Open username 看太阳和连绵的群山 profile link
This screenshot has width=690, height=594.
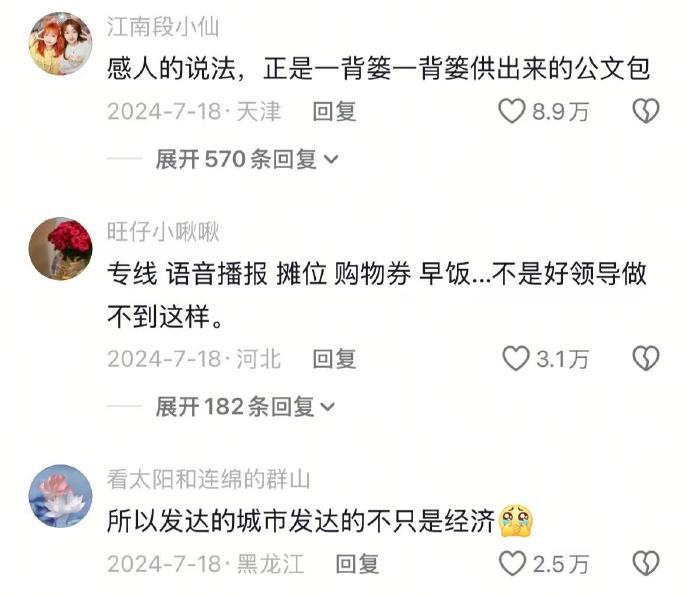tap(209, 479)
